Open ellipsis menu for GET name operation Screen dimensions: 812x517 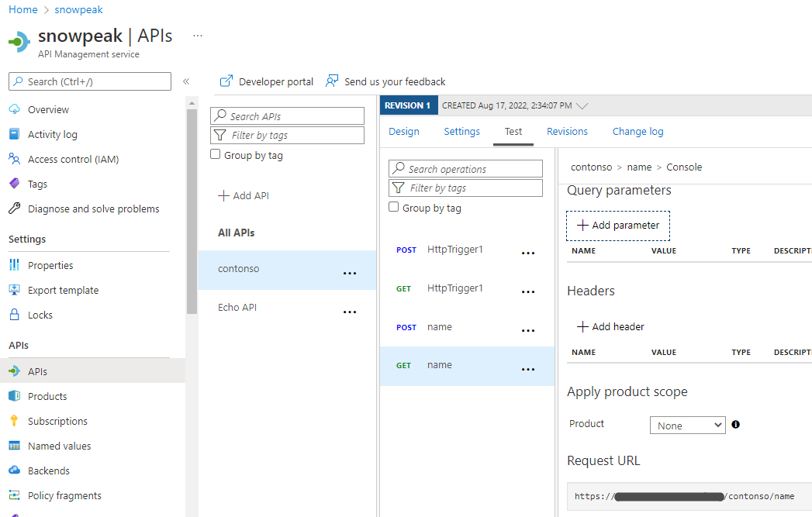pos(527,370)
